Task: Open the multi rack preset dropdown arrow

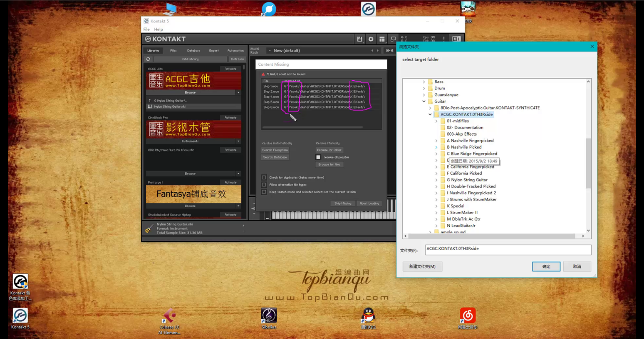Action: (270, 51)
